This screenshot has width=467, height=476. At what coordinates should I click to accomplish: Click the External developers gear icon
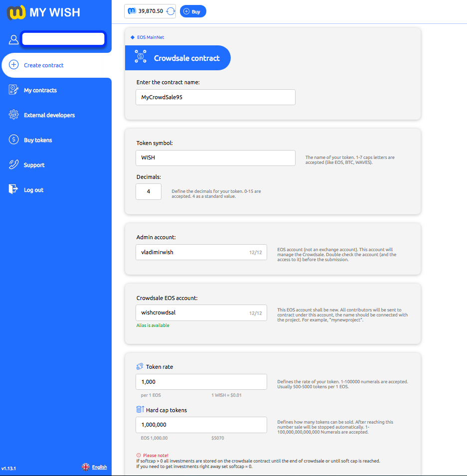(x=13, y=115)
